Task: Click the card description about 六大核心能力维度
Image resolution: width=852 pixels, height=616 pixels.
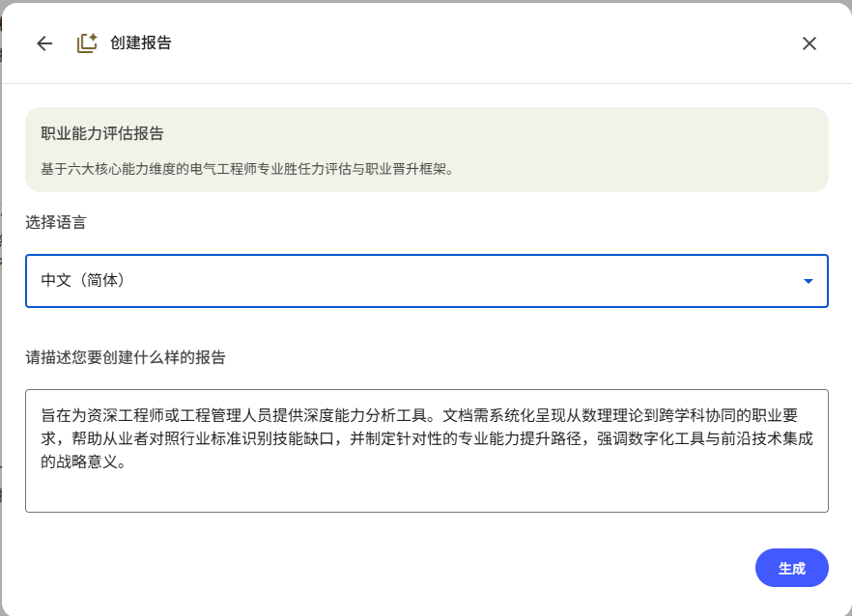Action: point(247,169)
